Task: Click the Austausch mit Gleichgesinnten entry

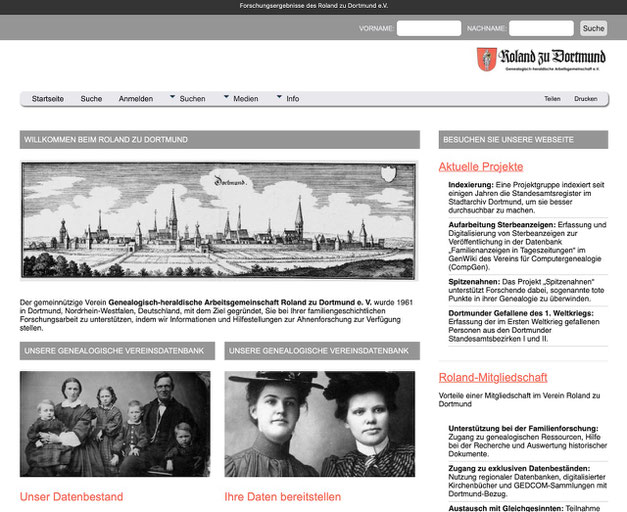Action: pyautogui.click(x=528, y=508)
